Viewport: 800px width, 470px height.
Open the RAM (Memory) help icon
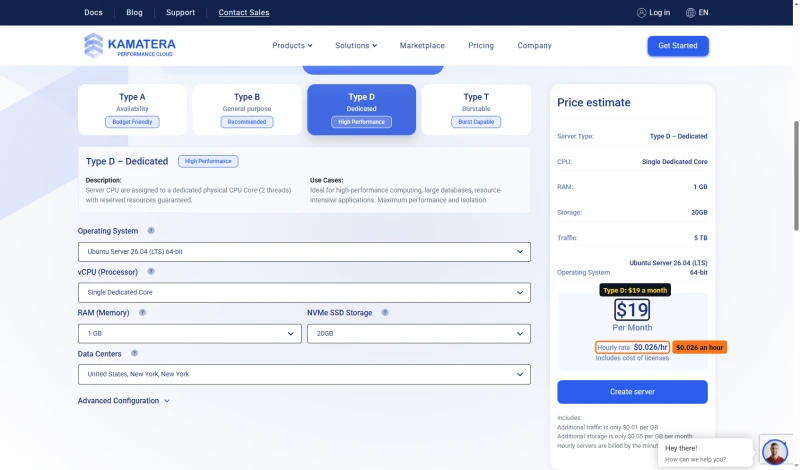click(x=142, y=312)
